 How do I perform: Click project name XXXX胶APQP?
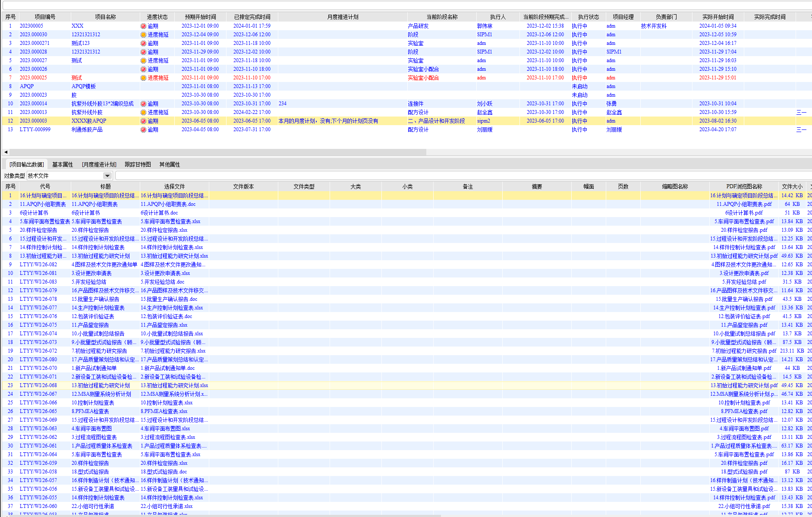pos(89,121)
